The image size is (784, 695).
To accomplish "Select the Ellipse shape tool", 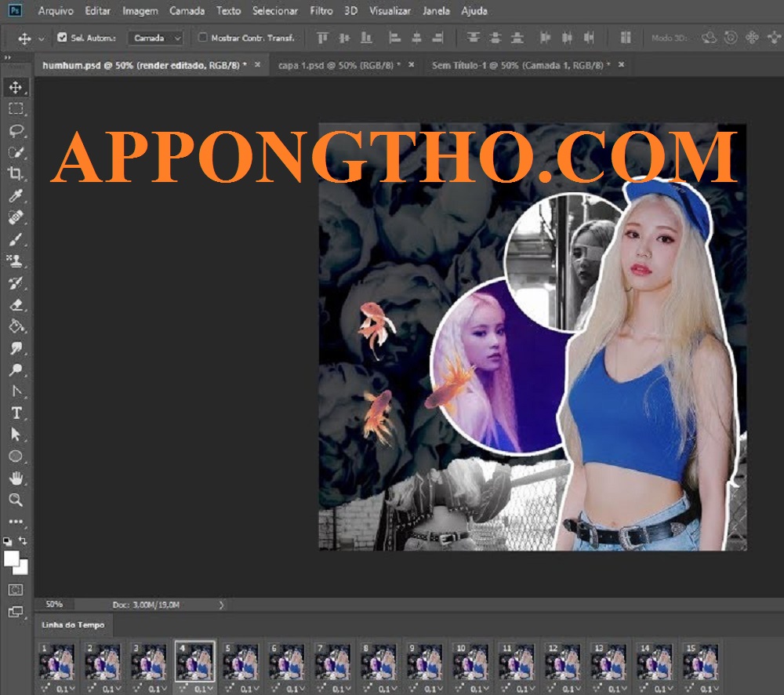I will 16,457.
